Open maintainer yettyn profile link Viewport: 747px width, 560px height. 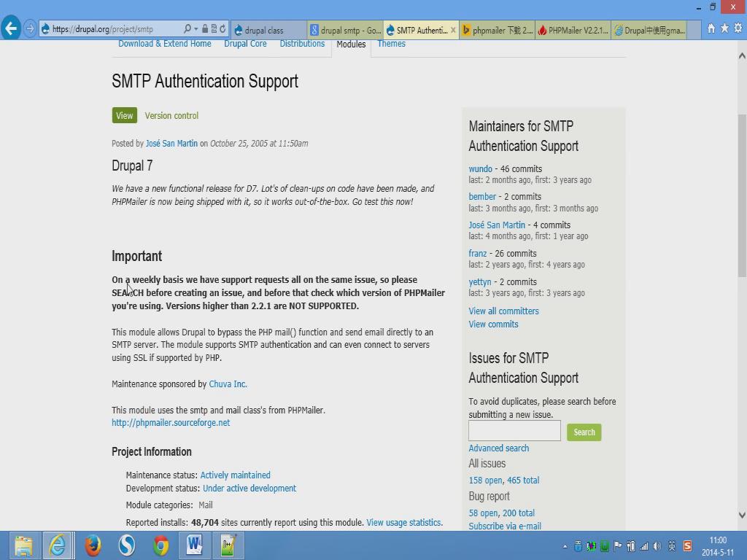point(480,282)
